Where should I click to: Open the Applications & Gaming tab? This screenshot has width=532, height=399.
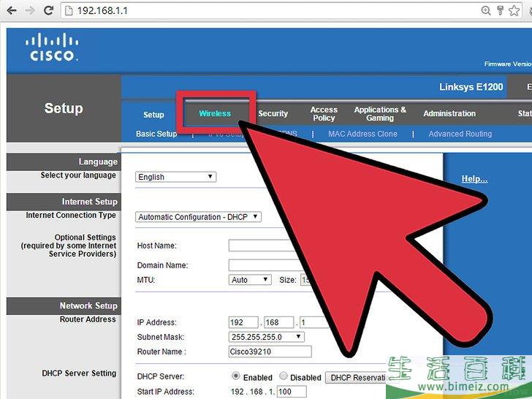380,114
